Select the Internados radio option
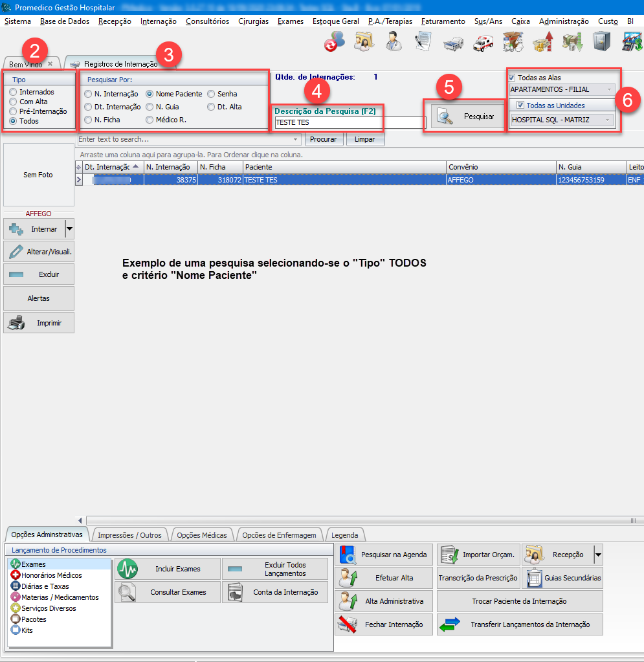This screenshot has height=662, width=644. tap(13, 93)
